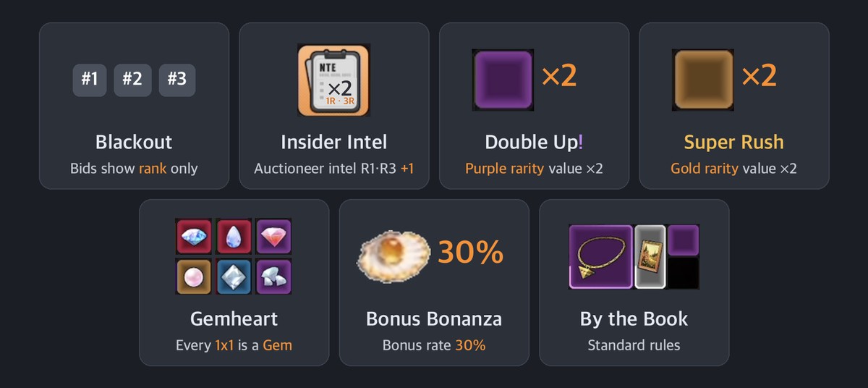The image size is (868, 388).
Task: Click the Gemheart card title
Action: [x=234, y=319]
